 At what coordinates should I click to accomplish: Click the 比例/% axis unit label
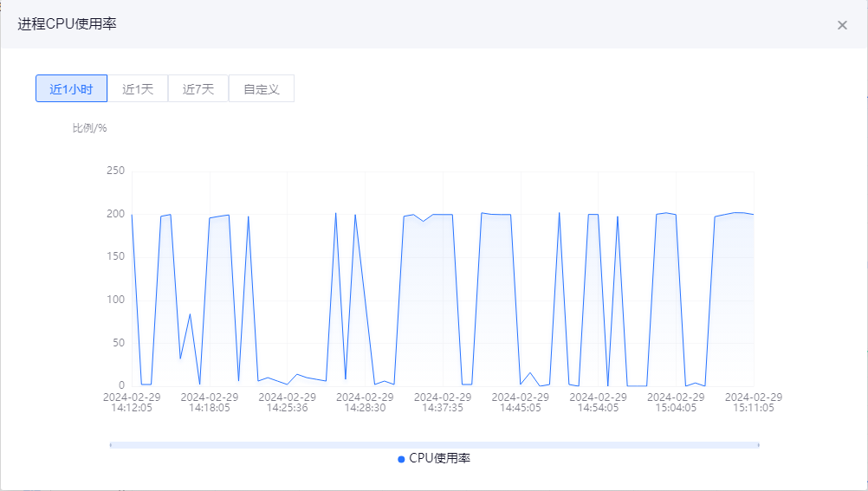pos(89,128)
